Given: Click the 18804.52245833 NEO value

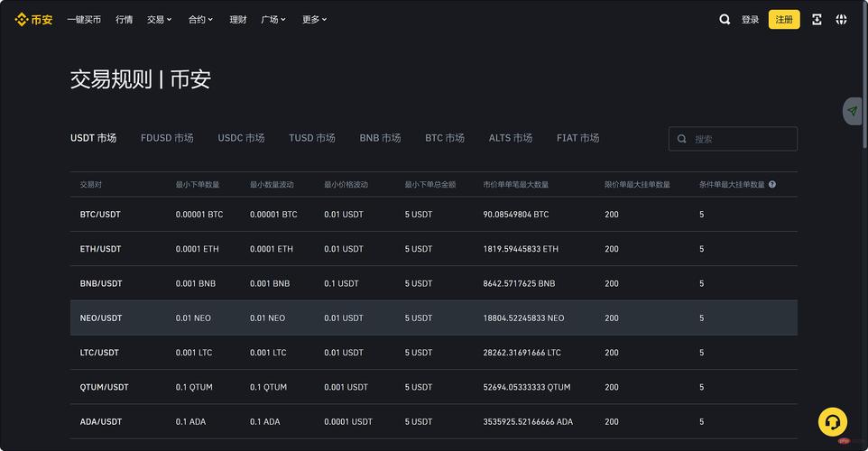Looking at the screenshot, I should [523, 318].
